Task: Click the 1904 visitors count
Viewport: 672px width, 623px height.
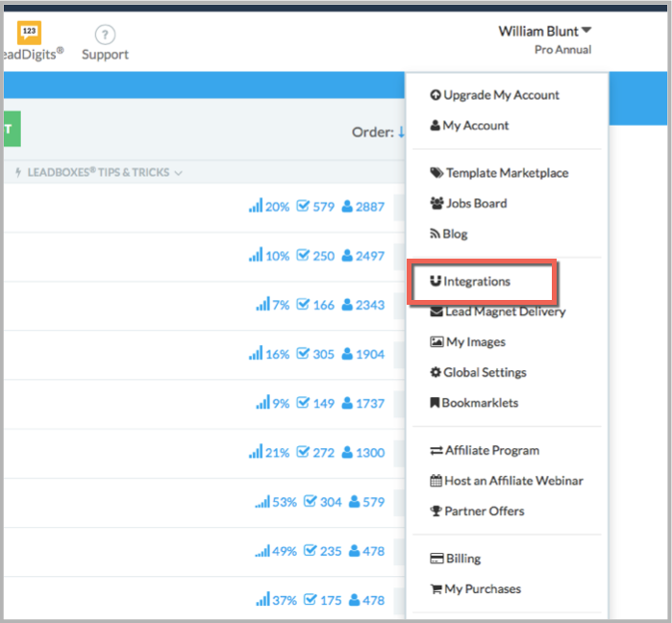Action: (x=363, y=355)
